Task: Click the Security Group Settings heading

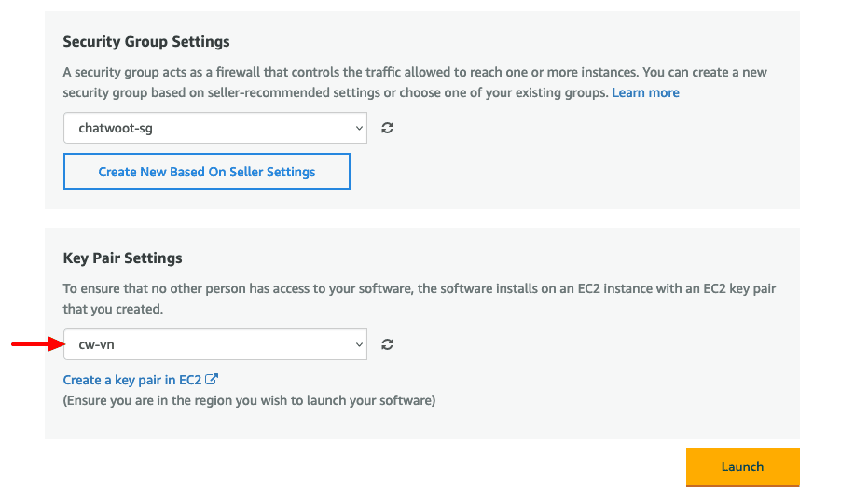Action: pos(146,42)
